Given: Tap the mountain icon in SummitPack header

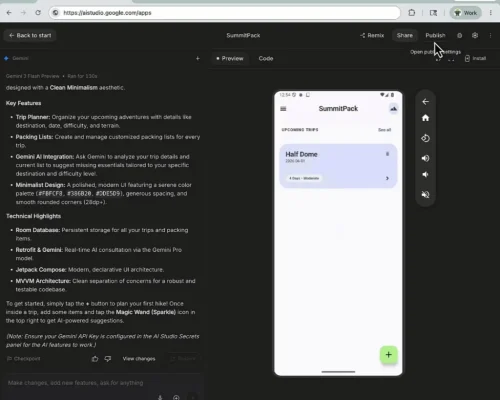Looking at the screenshot, I should pos(393,109).
